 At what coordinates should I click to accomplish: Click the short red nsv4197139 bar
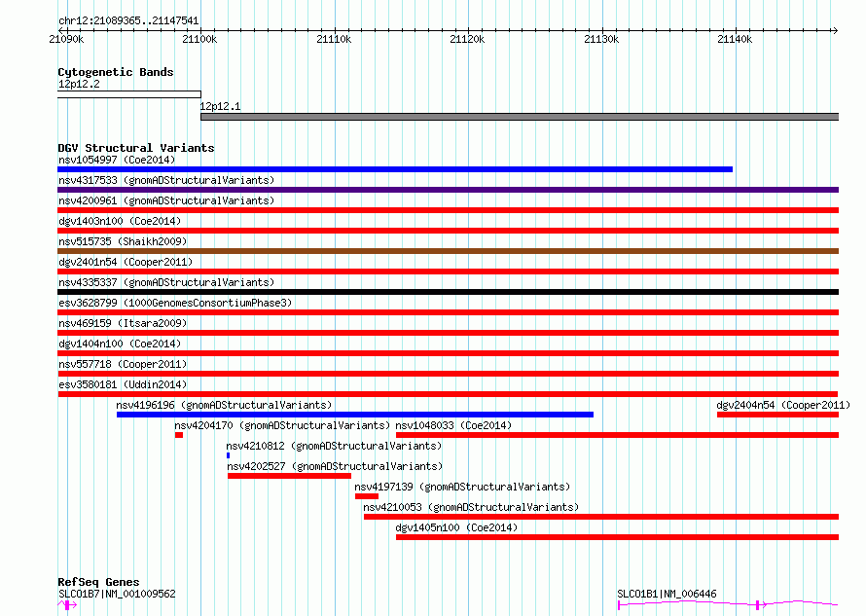tap(367, 496)
